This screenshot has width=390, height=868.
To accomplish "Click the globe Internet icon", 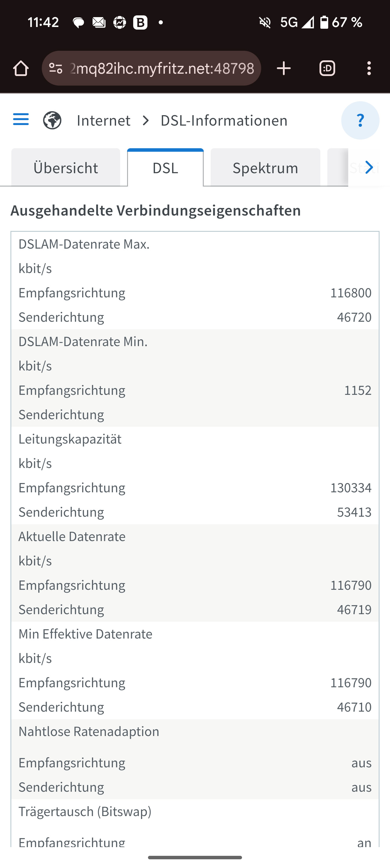I will pyautogui.click(x=52, y=120).
